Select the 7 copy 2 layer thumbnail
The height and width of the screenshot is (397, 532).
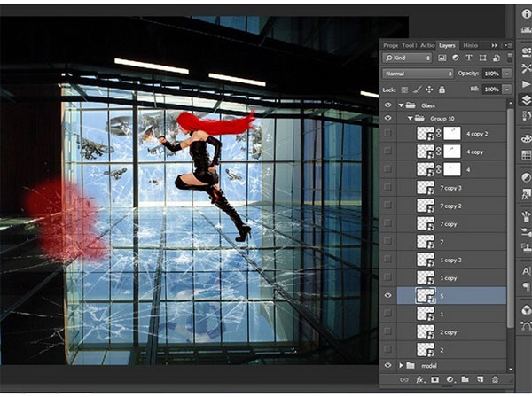coord(425,206)
